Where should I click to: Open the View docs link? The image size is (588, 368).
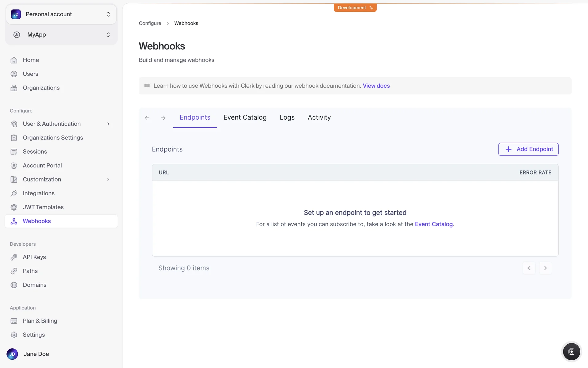pos(376,86)
